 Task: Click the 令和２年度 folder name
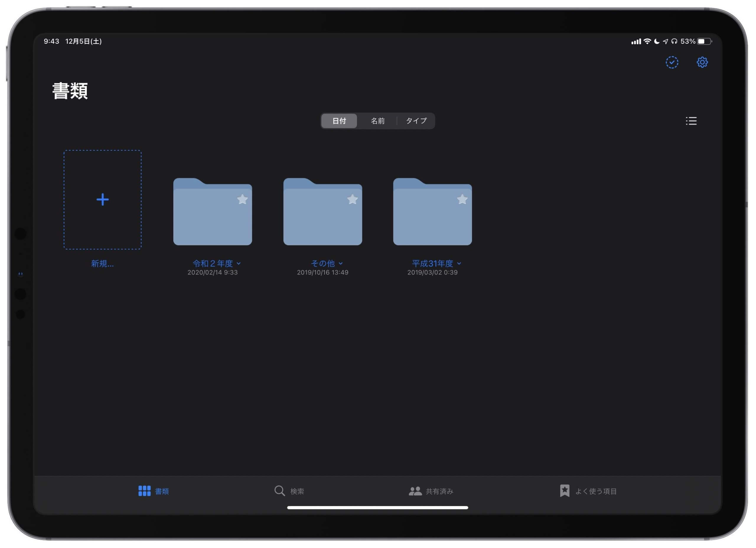(x=213, y=264)
